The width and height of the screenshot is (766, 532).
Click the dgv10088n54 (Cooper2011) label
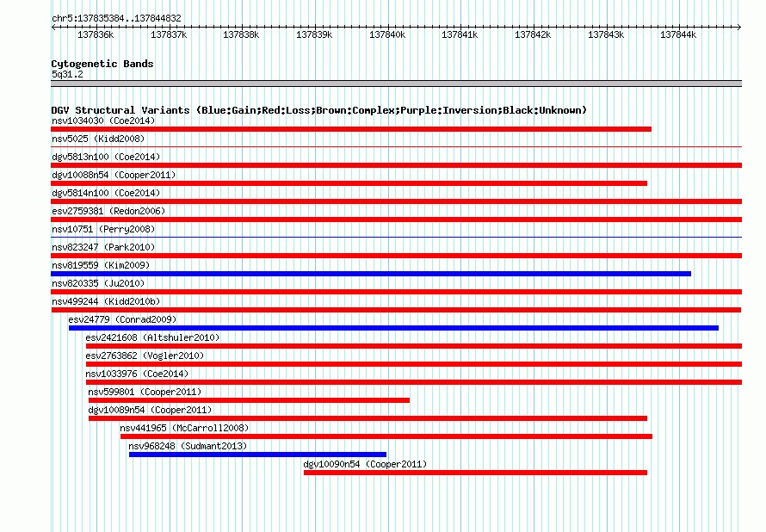pyautogui.click(x=114, y=175)
